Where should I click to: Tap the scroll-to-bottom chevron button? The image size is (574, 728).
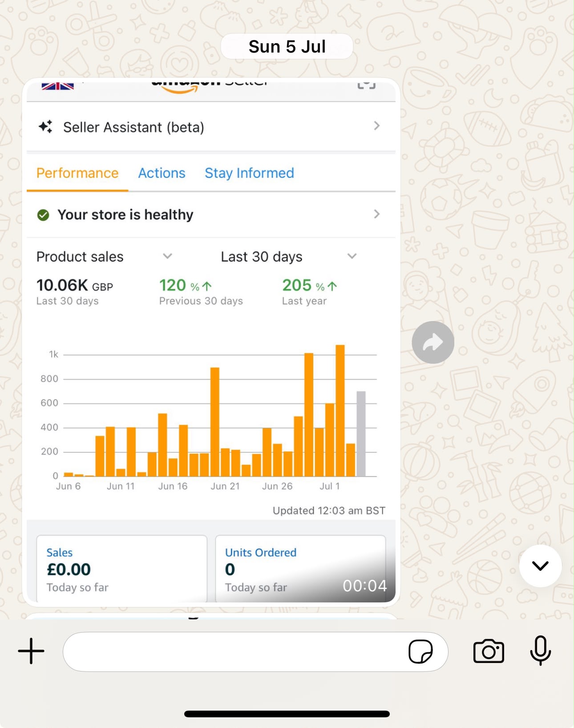click(x=540, y=565)
